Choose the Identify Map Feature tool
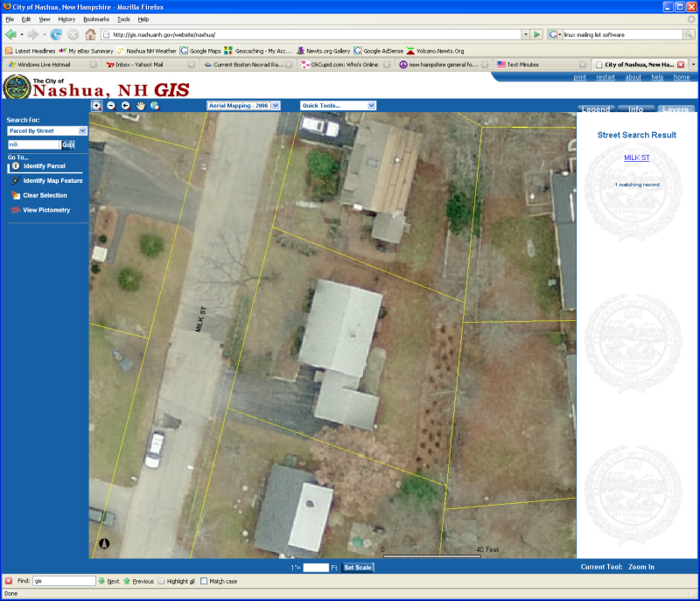The image size is (700, 601). 52,180
